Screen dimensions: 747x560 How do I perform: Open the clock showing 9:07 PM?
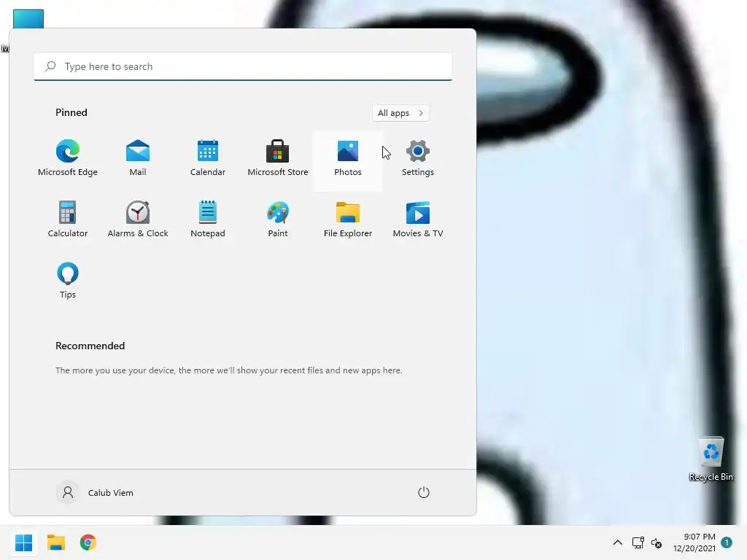(694, 542)
